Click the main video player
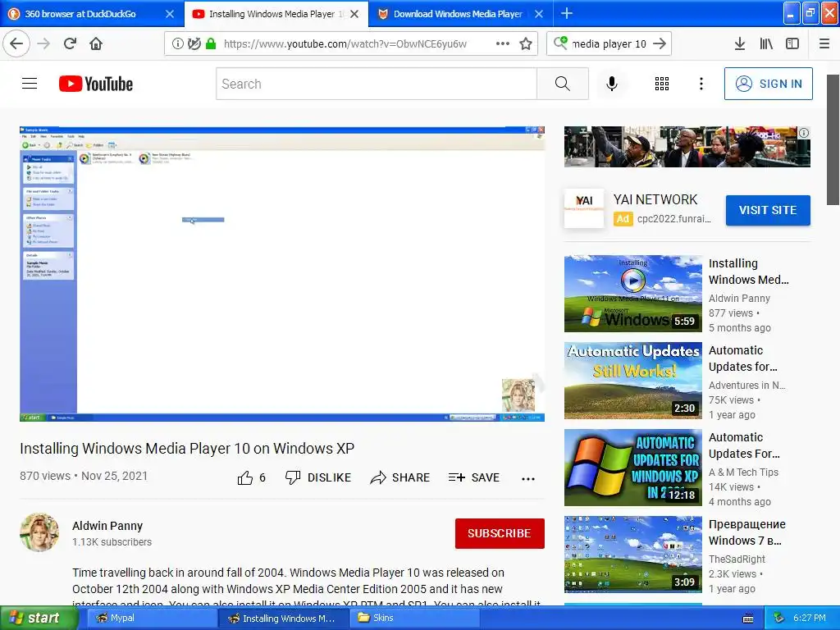Image resolution: width=840 pixels, height=630 pixels. tap(282, 274)
